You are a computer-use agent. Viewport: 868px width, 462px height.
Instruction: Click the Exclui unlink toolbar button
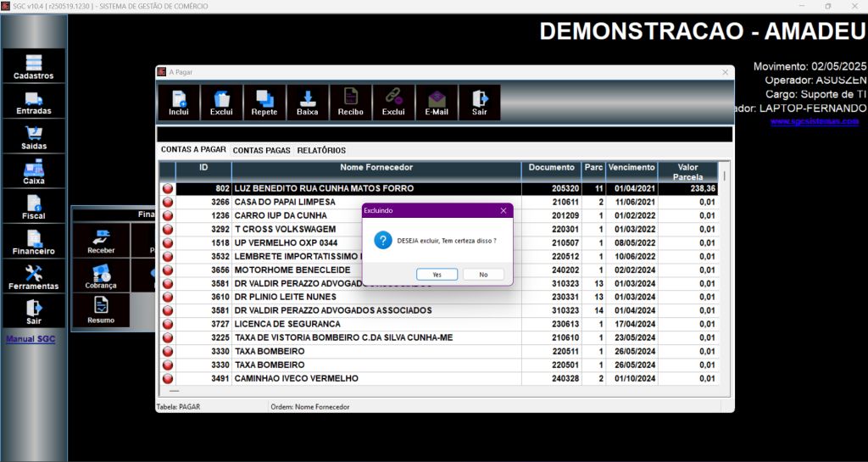pyautogui.click(x=393, y=103)
